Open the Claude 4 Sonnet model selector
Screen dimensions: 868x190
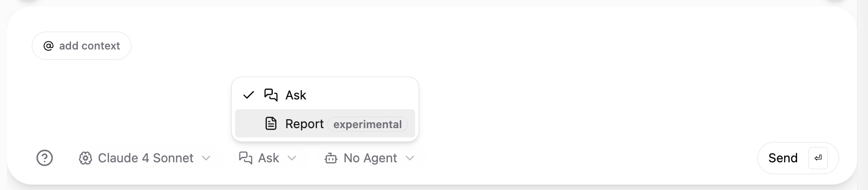145,158
